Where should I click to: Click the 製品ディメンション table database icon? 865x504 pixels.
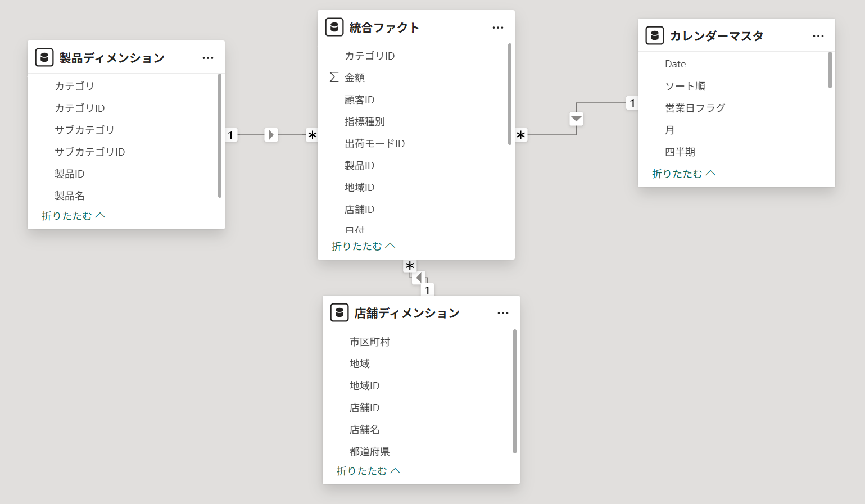click(x=44, y=57)
